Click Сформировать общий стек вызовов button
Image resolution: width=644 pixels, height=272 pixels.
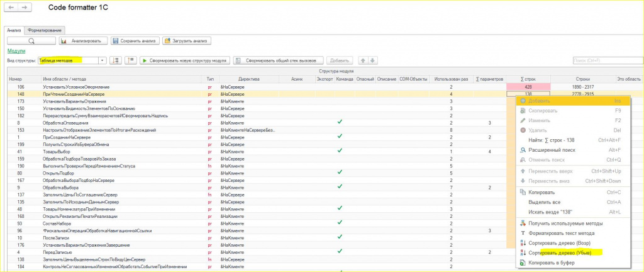279,60
